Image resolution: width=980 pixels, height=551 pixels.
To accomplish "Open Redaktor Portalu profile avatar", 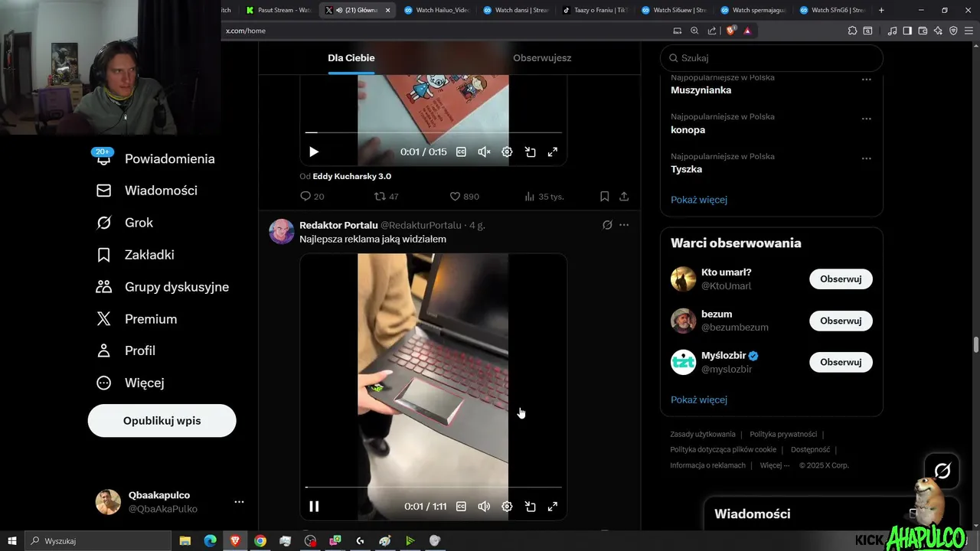I will [282, 231].
